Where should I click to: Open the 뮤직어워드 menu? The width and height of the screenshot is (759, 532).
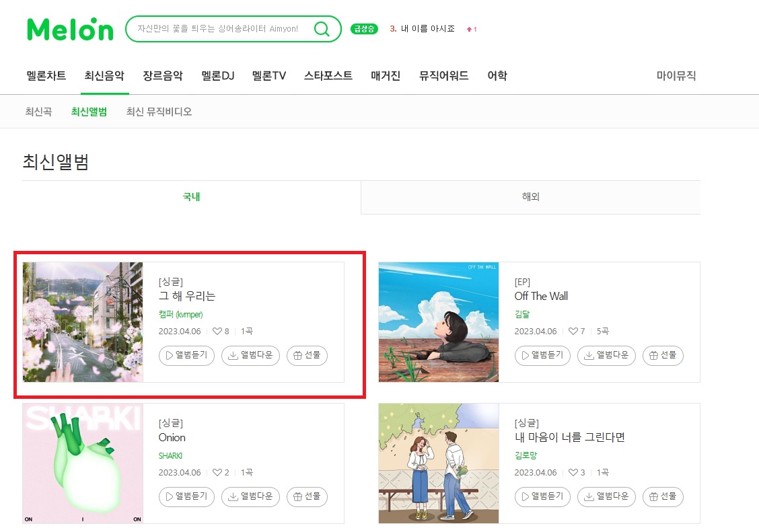tap(443, 76)
